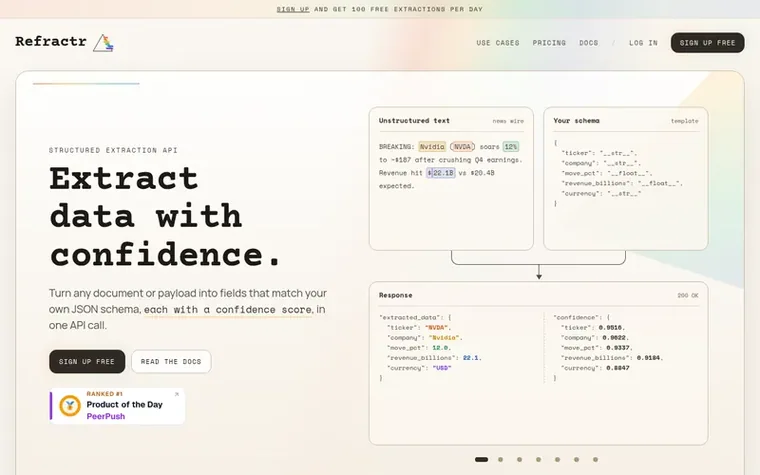Click 'each with a confidence score' underlined phrase
This screenshot has width=760, height=475.
228,309
